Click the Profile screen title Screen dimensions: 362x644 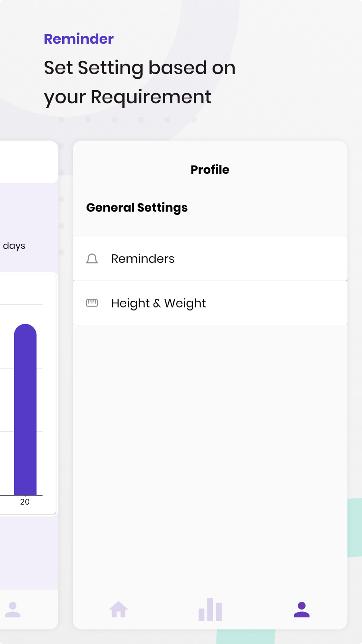pos(210,170)
